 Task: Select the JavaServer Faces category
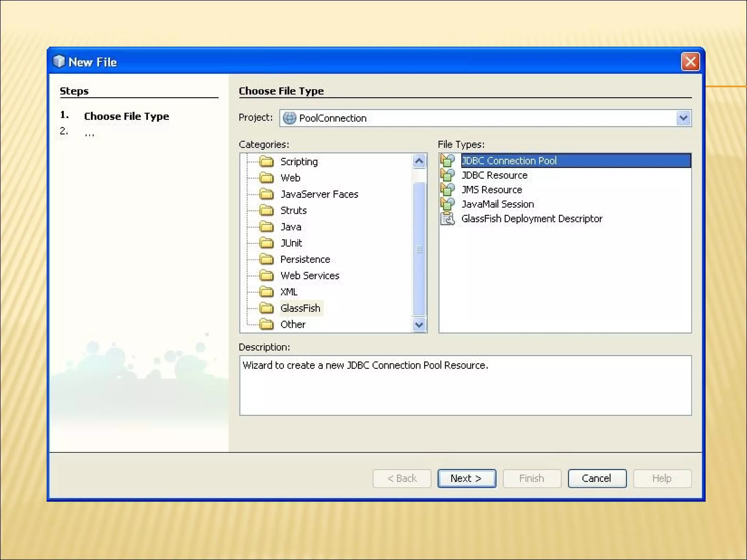[319, 194]
